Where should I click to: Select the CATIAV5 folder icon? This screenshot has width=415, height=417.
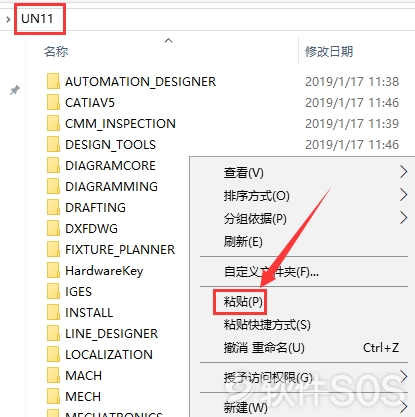tap(53, 103)
